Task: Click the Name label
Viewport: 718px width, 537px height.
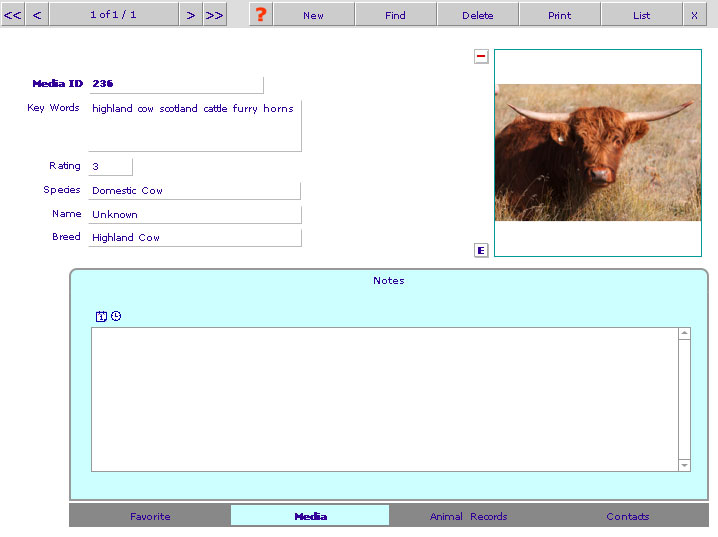Action: [67, 214]
